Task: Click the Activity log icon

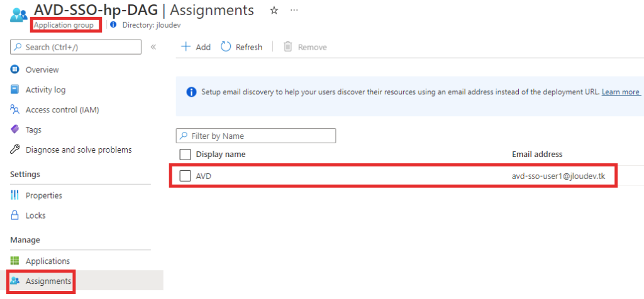Action: pyautogui.click(x=15, y=89)
